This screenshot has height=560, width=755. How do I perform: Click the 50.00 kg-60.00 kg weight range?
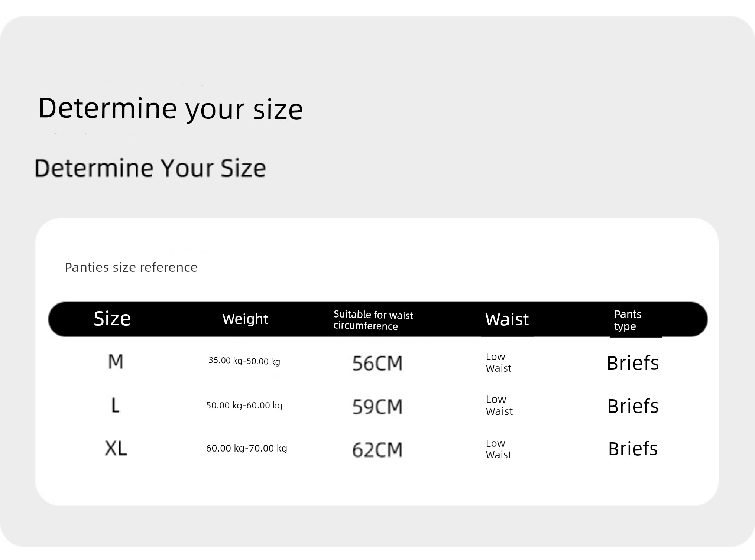(x=244, y=405)
